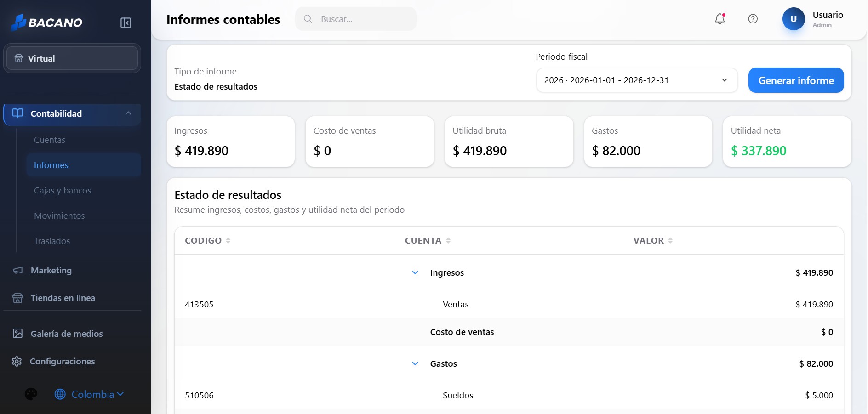Click the Generar informe button

pos(796,80)
